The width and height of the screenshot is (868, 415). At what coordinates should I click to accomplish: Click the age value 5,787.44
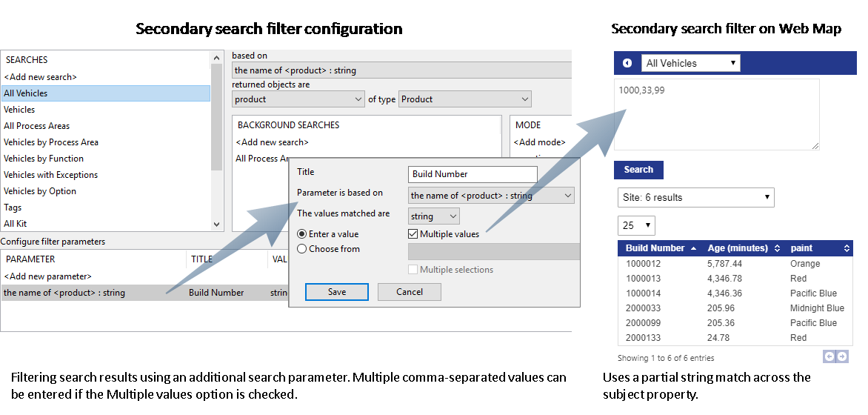click(x=724, y=264)
